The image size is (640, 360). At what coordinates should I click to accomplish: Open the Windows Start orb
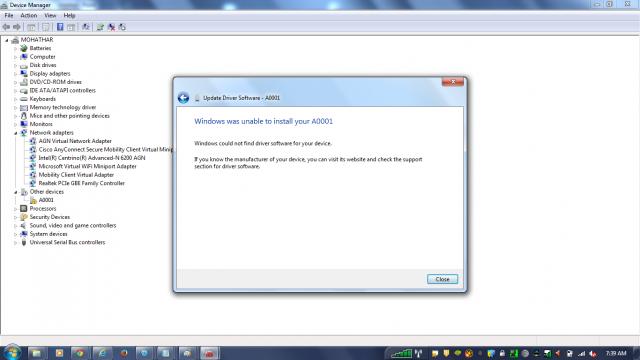(x=12, y=353)
